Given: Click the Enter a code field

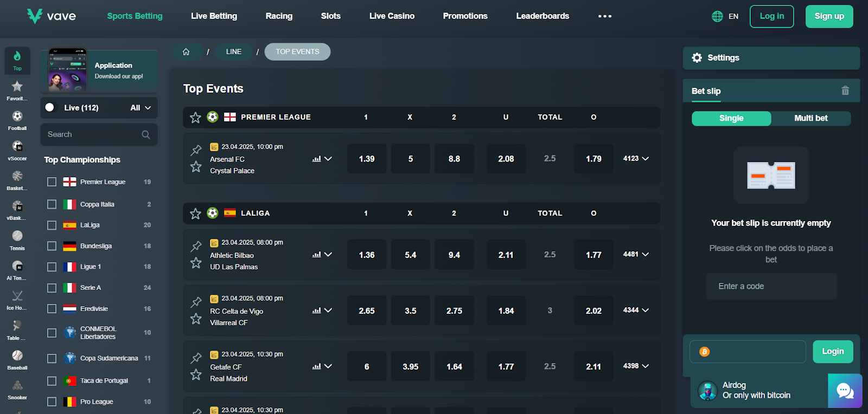Looking at the screenshot, I should click(x=771, y=286).
